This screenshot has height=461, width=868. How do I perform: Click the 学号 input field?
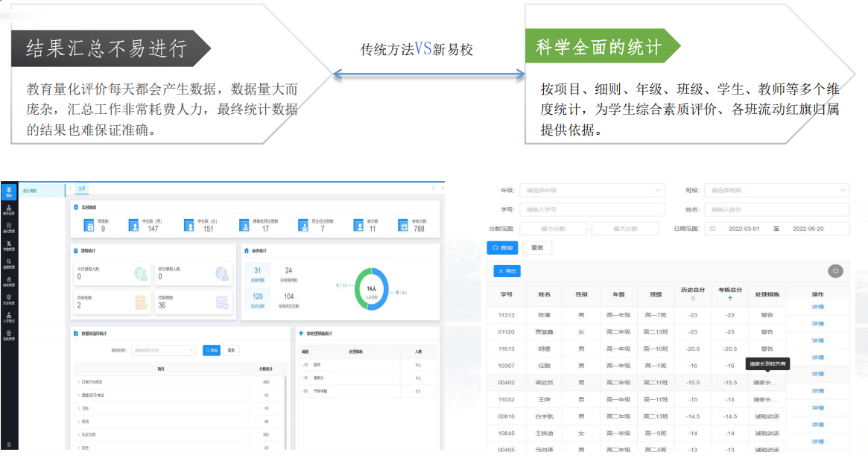tap(591, 209)
